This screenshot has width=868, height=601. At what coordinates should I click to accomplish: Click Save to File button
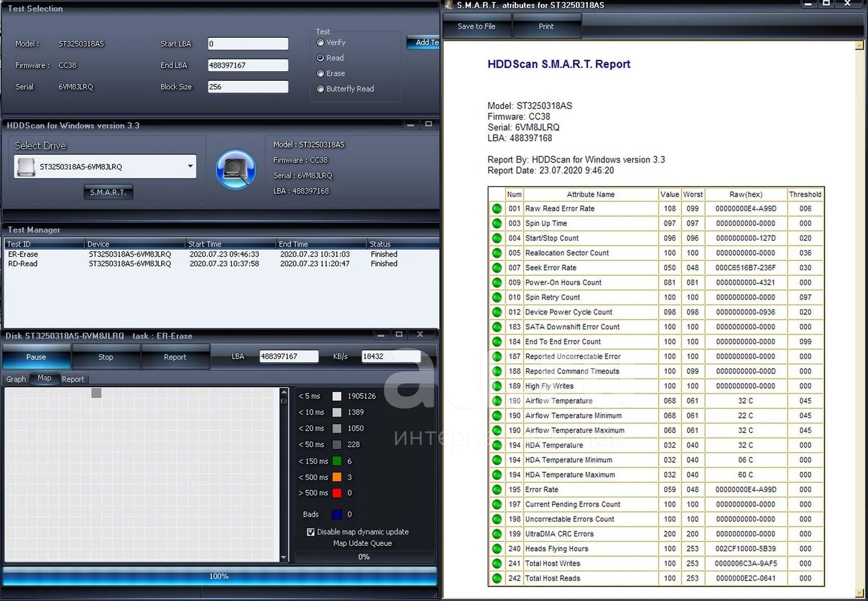[476, 26]
